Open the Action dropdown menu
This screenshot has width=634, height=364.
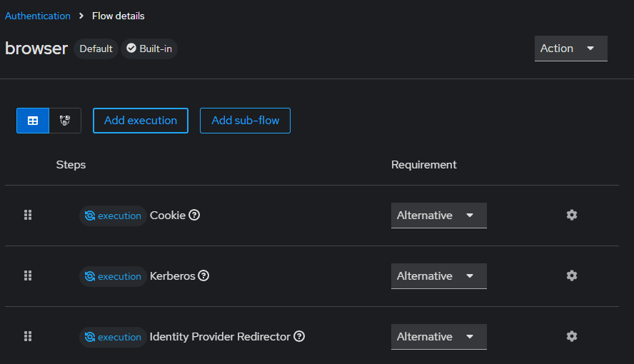click(571, 49)
